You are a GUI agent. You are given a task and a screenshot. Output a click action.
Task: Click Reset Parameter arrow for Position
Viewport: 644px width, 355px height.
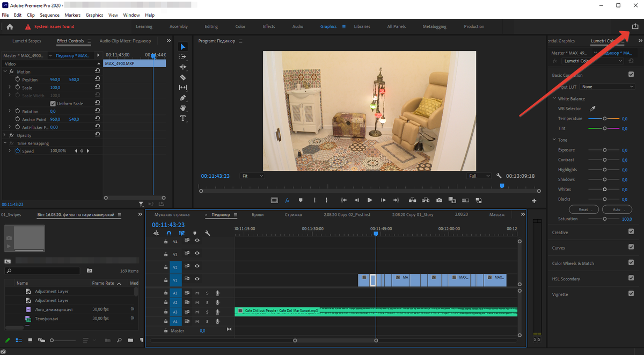click(97, 79)
